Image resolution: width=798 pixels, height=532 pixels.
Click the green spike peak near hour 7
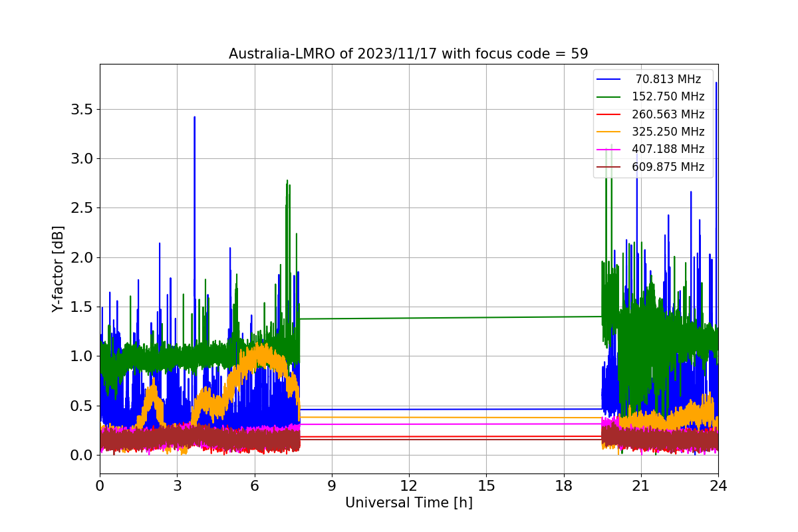pos(287,182)
